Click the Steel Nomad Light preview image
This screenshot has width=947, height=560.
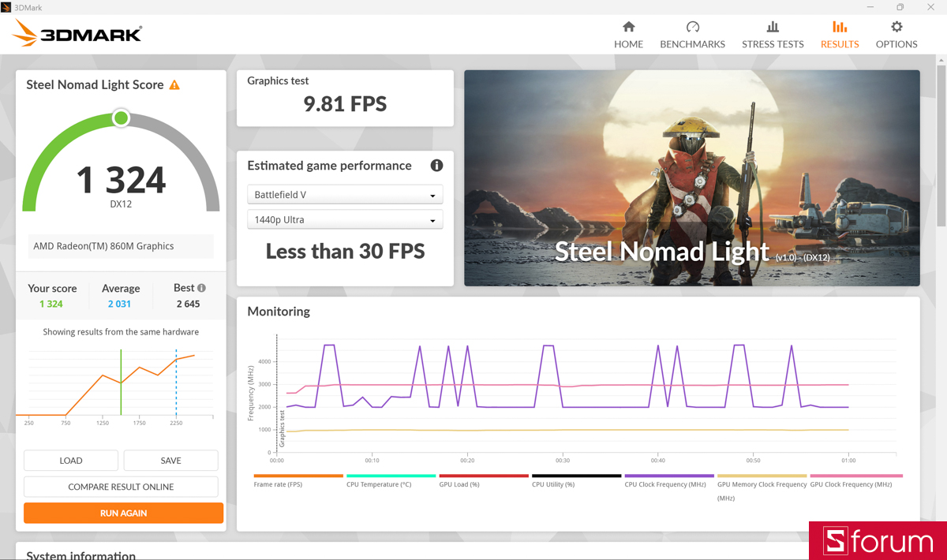click(x=692, y=178)
